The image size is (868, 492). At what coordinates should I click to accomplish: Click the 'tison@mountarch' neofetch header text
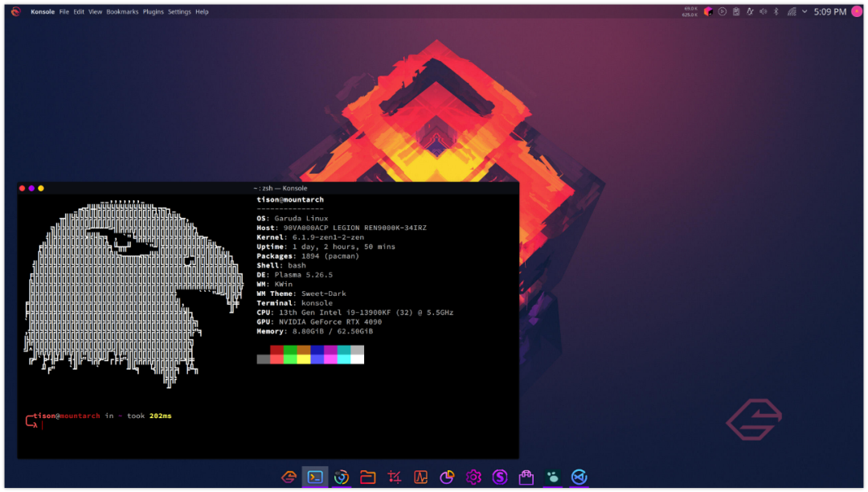click(290, 200)
